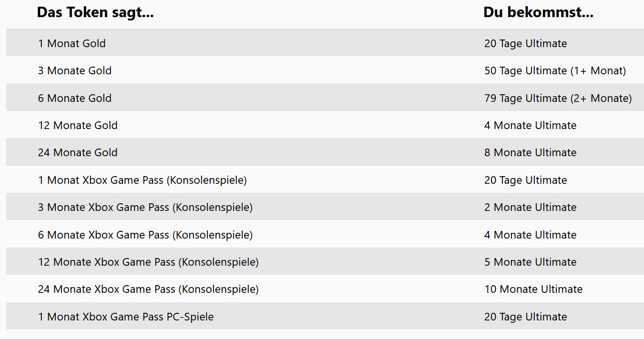Image resolution: width=644 pixels, height=339 pixels.
Task: Click the '10 Monate Ultimate' result
Action: point(533,289)
